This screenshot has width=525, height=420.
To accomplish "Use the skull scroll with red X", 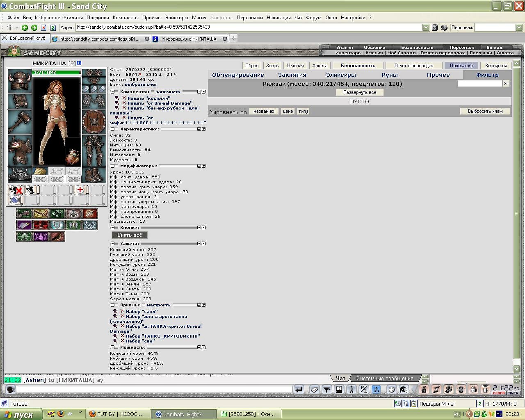I will 15,190.
